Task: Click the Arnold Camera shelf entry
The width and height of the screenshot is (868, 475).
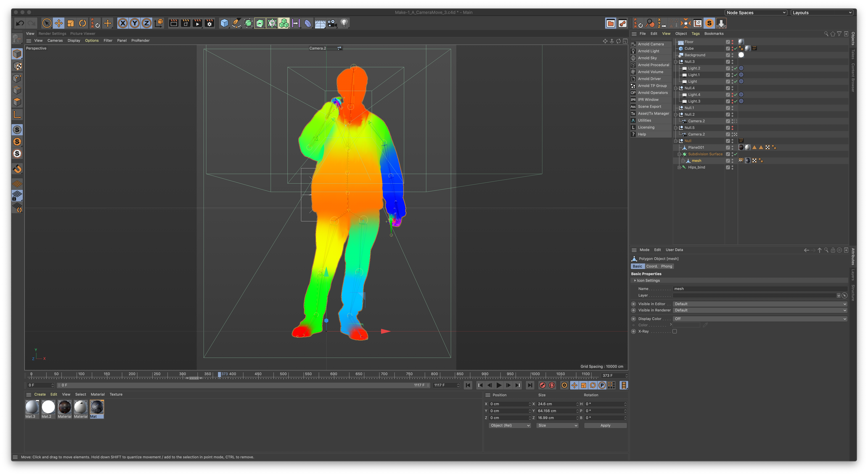Action: pyautogui.click(x=651, y=44)
